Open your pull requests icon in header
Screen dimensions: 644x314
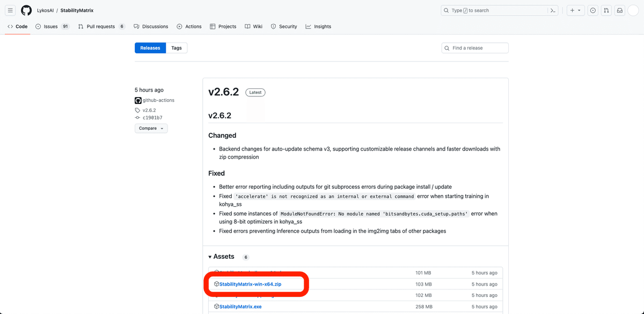coord(606,10)
